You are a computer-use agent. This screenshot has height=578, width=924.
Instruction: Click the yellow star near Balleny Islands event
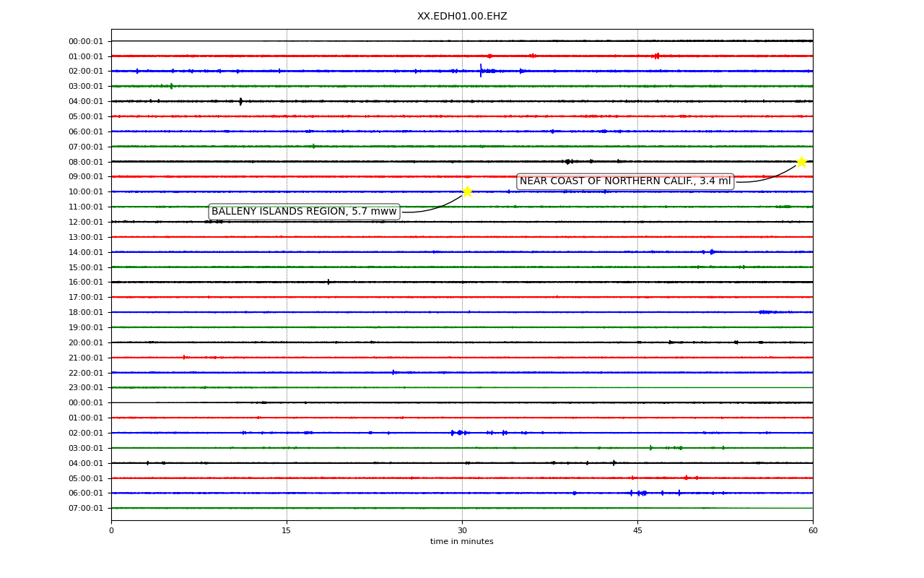[x=467, y=191]
